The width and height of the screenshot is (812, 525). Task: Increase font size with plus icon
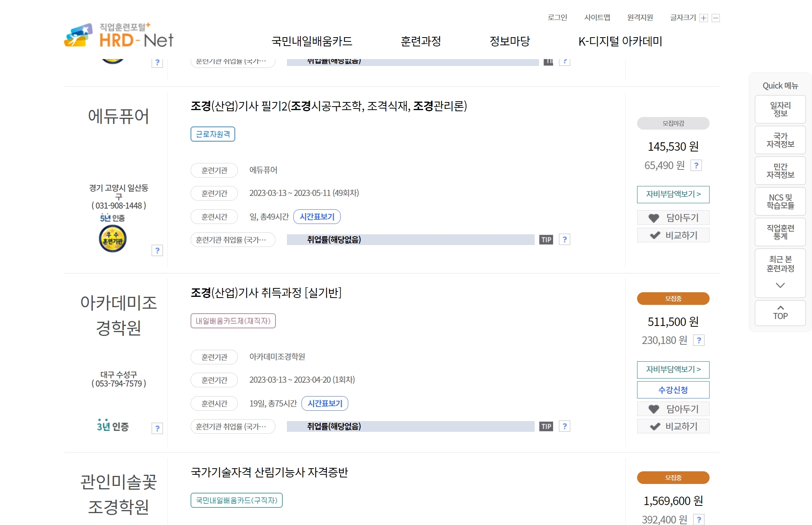pyautogui.click(x=703, y=18)
